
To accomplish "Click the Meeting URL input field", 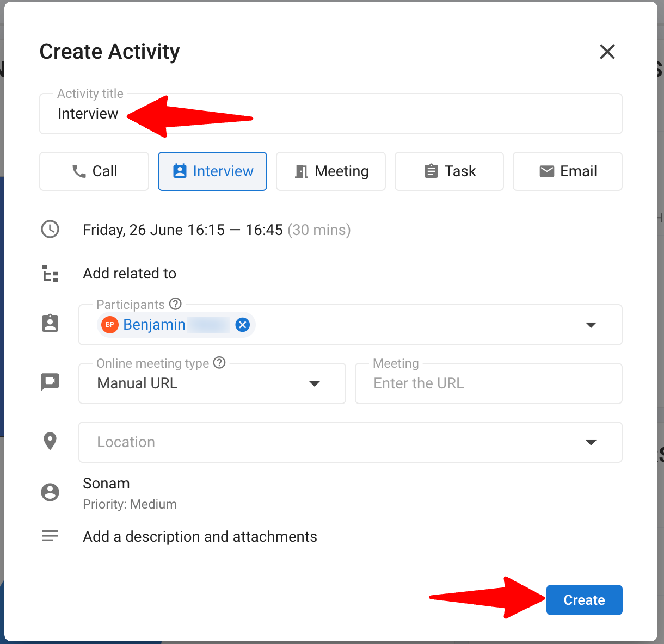I will pyautogui.click(x=489, y=383).
